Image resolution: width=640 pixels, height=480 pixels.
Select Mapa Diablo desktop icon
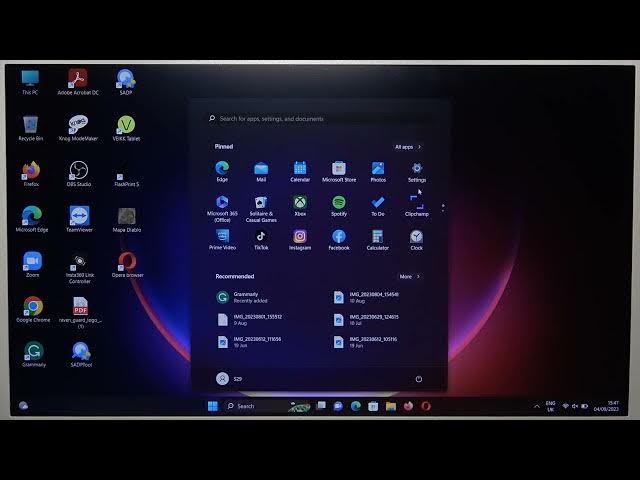coord(127,220)
